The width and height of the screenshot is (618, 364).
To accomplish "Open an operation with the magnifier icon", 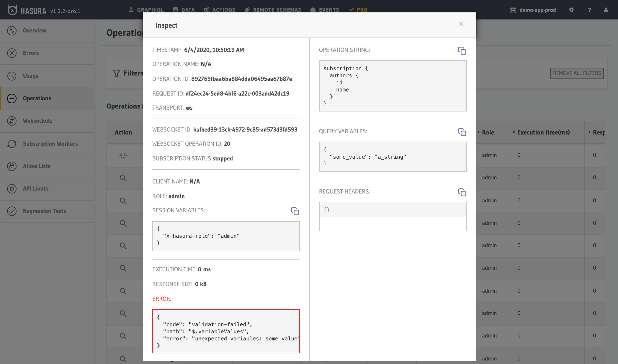I will tap(123, 178).
